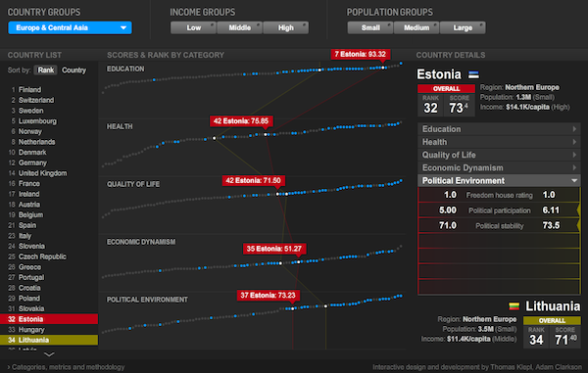Sort country list by Rank
This screenshot has width=588, height=373.
click(46, 70)
